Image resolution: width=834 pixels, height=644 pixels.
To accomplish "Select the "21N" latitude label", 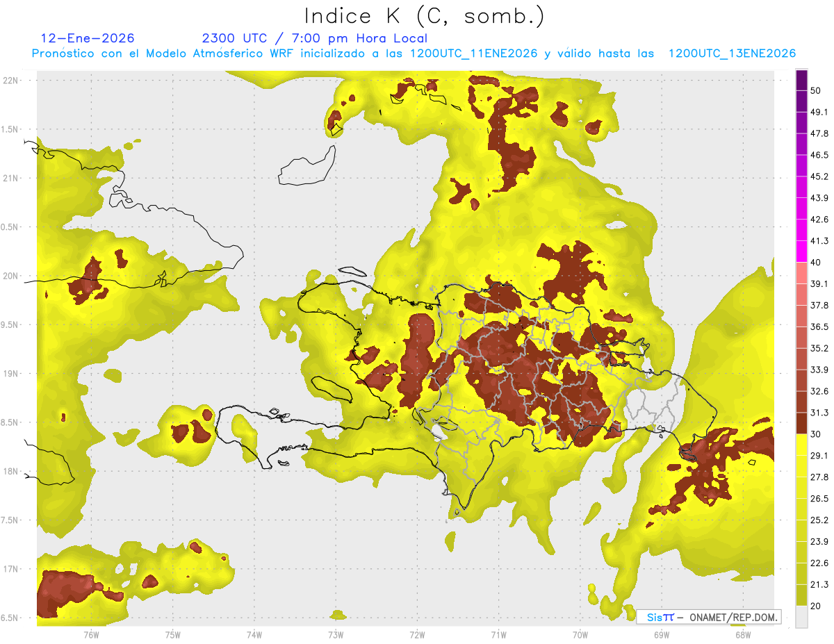I will point(11,178).
